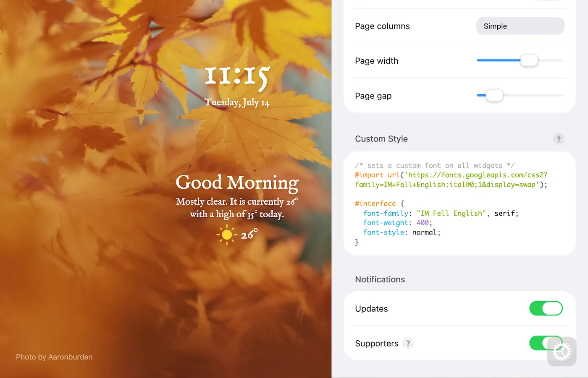Viewport: 588px width, 378px height.
Task: Click the font-family line in code
Action: point(441,213)
